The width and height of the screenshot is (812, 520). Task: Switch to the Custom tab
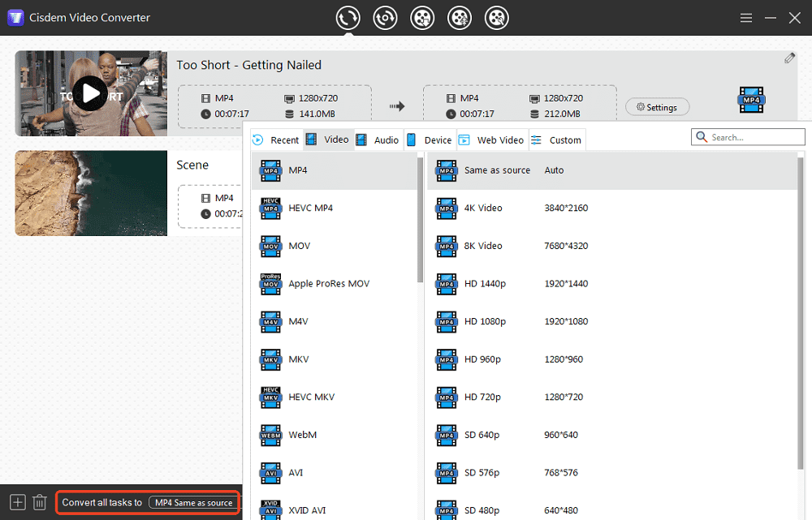(x=557, y=140)
